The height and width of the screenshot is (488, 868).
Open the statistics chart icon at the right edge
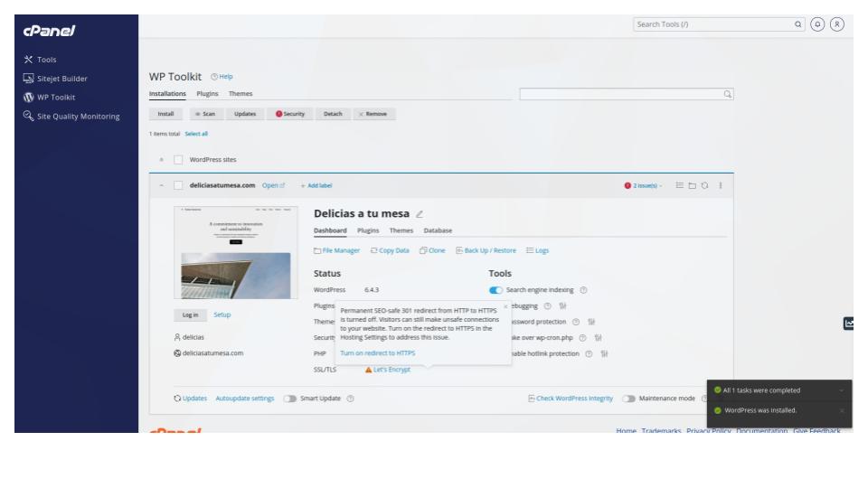[848, 324]
